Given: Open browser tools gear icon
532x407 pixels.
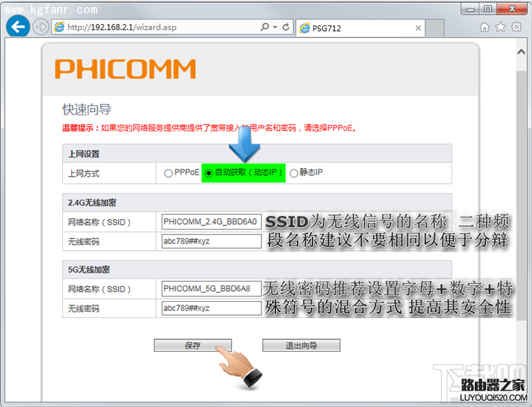Looking at the screenshot, I should click(516, 27).
